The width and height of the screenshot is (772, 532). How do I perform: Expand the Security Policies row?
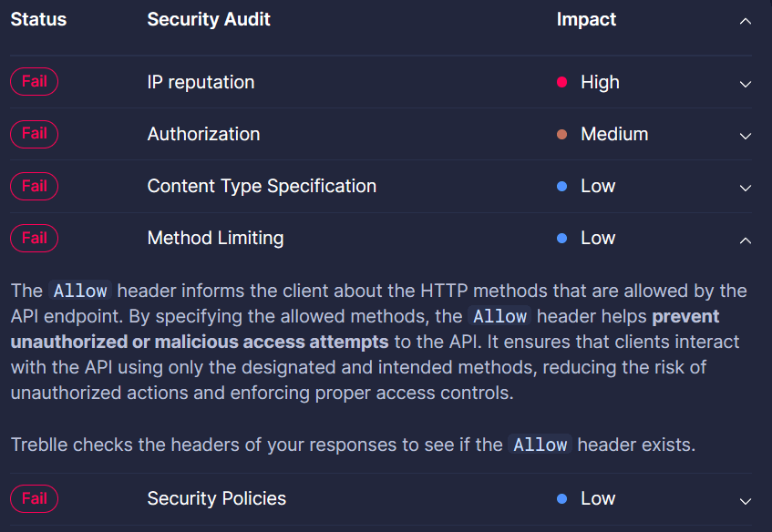click(x=745, y=500)
